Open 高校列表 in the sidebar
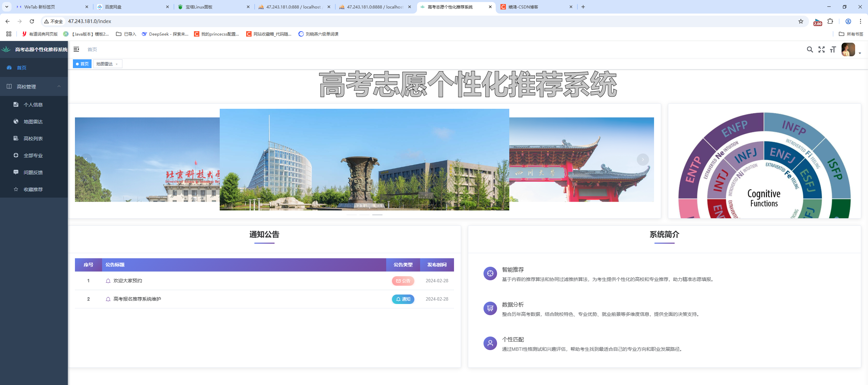The image size is (868, 385). click(33, 139)
